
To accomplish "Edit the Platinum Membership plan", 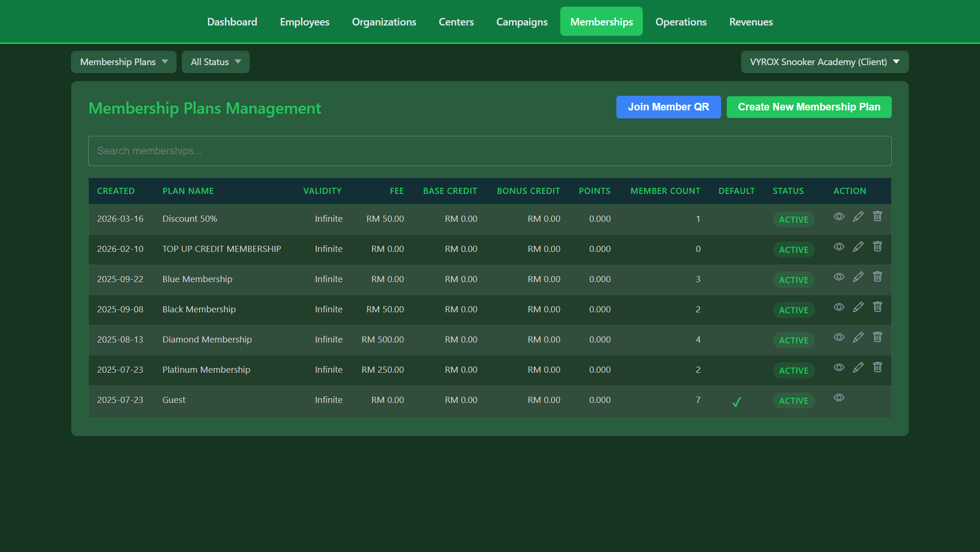I will coord(858,368).
